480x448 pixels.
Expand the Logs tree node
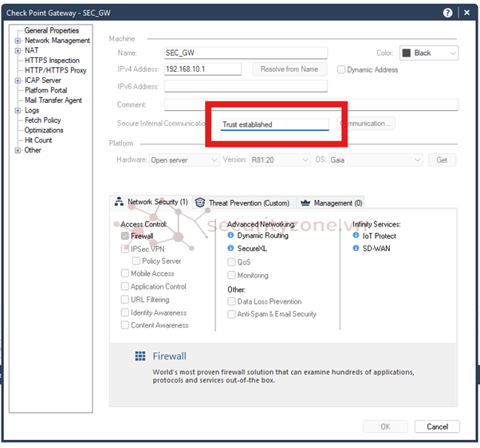click(x=18, y=111)
